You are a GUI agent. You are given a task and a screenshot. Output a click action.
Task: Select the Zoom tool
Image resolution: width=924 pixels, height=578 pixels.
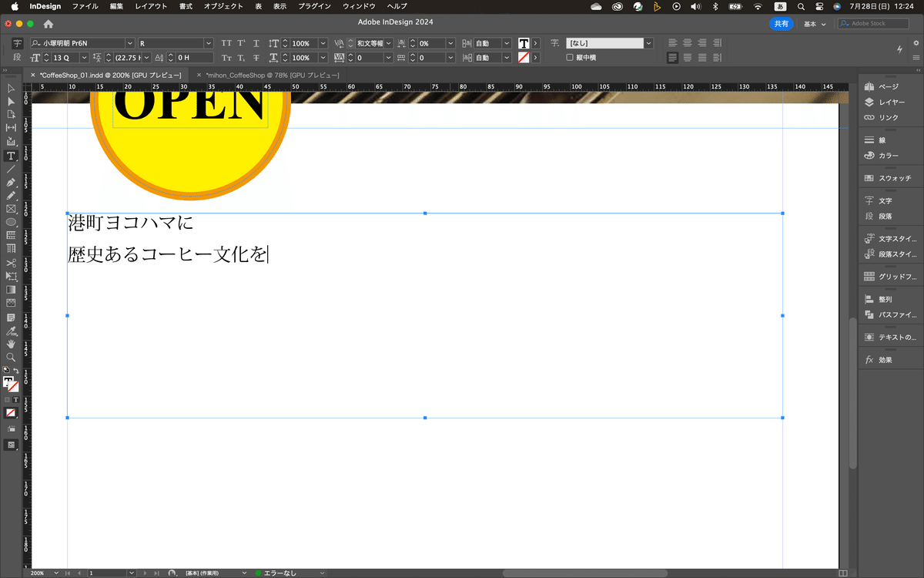coord(11,358)
